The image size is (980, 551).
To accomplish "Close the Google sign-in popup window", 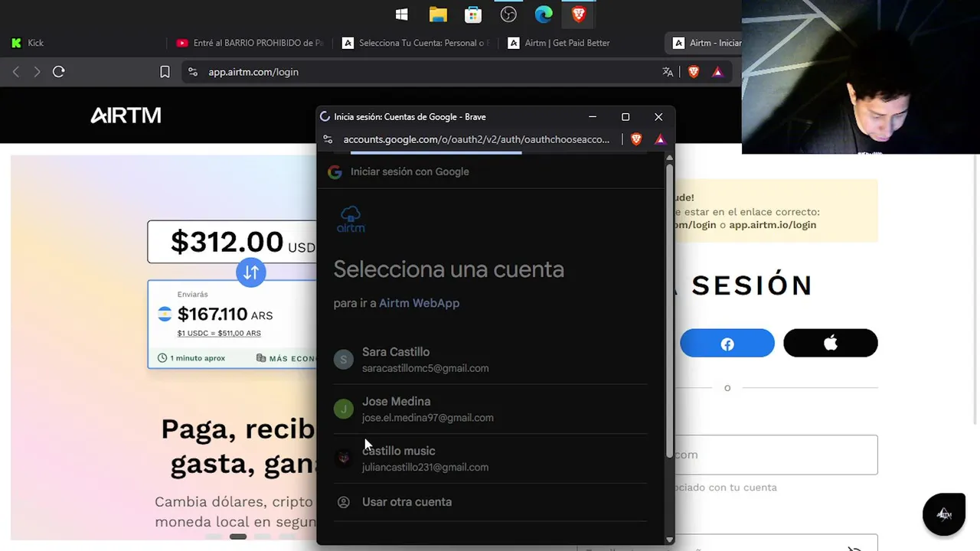I will point(658,117).
